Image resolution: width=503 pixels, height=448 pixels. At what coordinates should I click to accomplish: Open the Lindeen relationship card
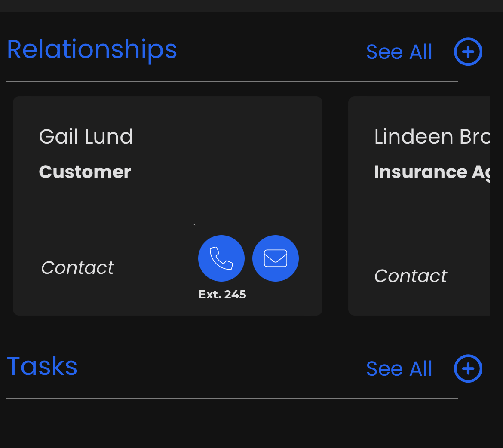tap(419, 206)
